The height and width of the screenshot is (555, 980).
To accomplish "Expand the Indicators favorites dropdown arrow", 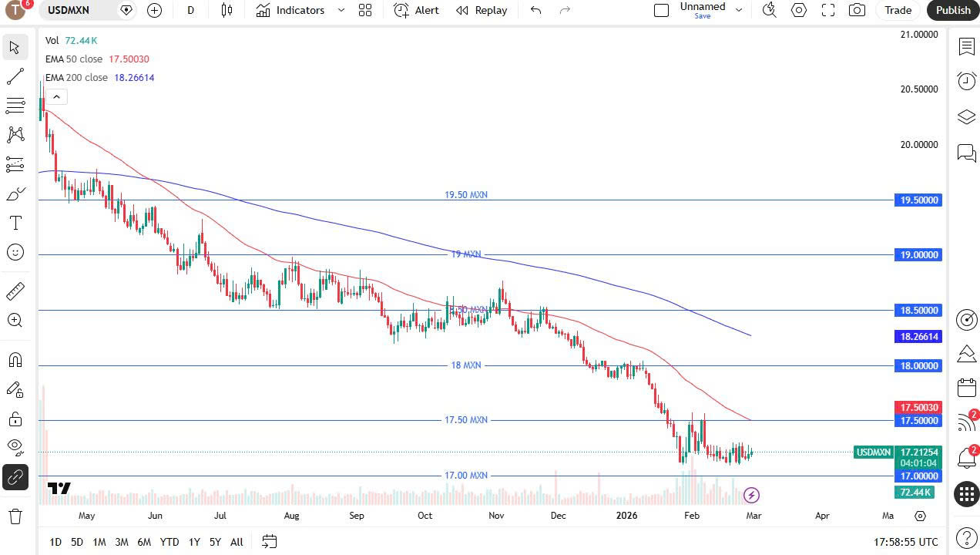I will click(341, 10).
